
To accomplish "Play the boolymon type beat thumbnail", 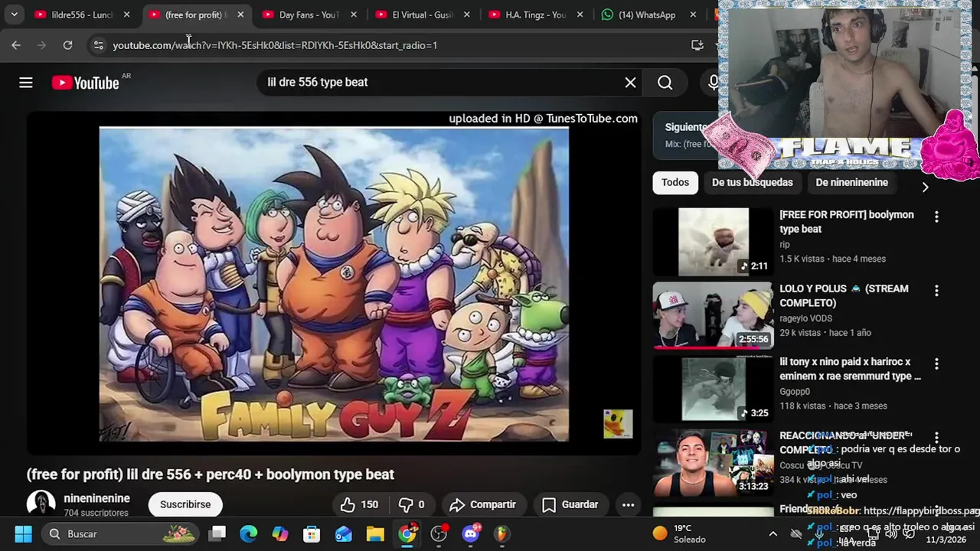I will tap(713, 242).
